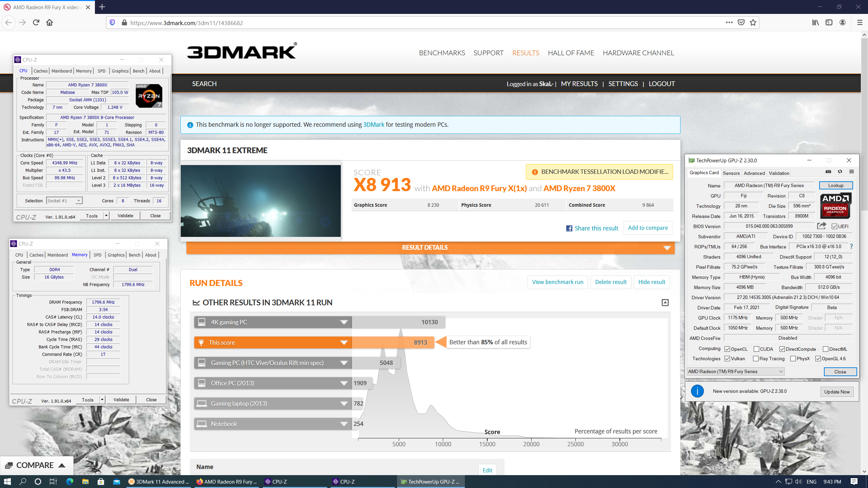The image size is (868, 488).
Task: Toggle Vulkan checkbox in GPU-Z
Action: pos(727,359)
